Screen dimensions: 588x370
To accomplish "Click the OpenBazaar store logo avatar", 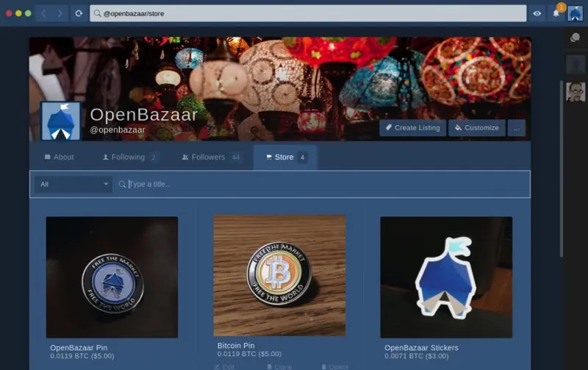I will [x=61, y=121].
